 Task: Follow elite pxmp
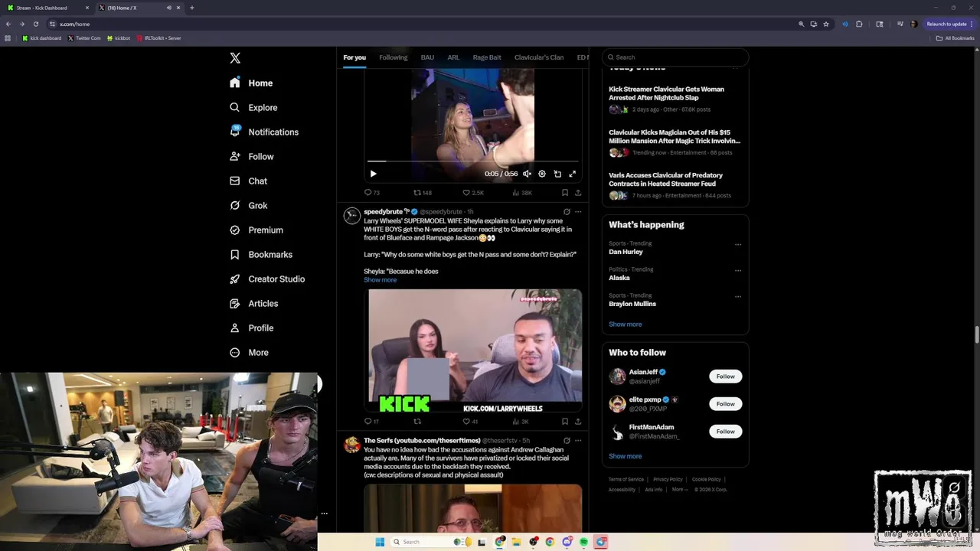725,404
